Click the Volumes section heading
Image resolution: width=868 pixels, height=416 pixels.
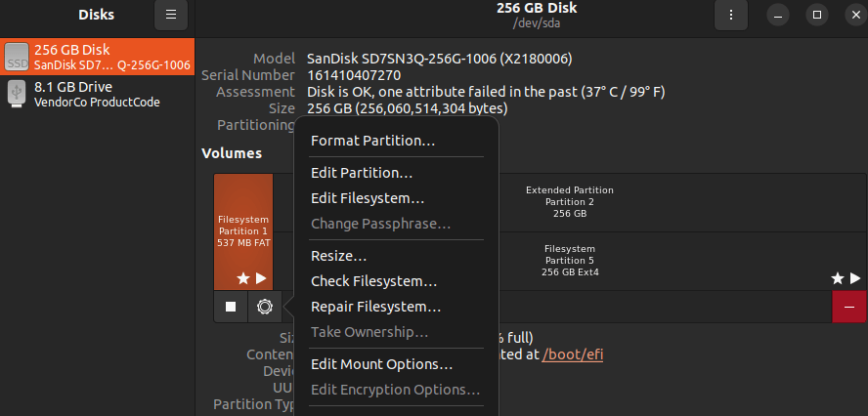pyautogui.click(x=232, y=153)
